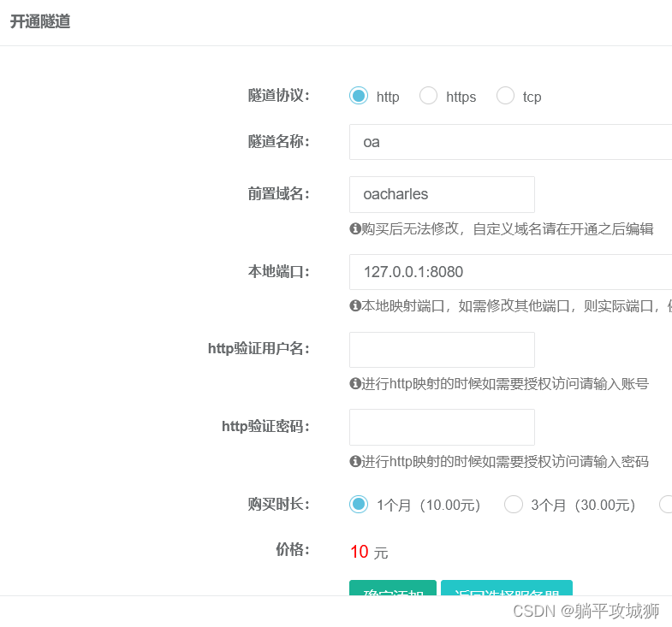Click the 本地端口 label

278,271
